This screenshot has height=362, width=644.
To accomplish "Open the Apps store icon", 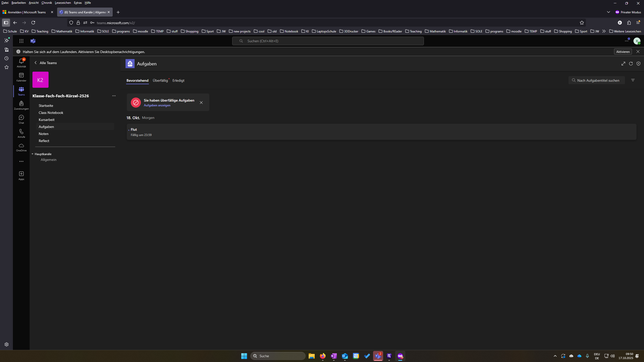I will (21, 176).
